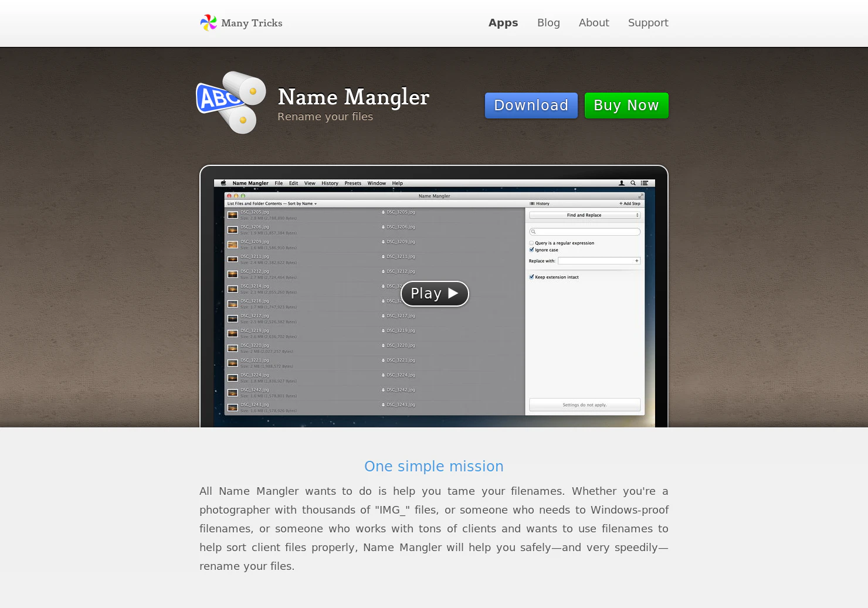Click the search query field in the preview
The width and height of the screenshot is (868, 608).
click(x=585, y=232)
